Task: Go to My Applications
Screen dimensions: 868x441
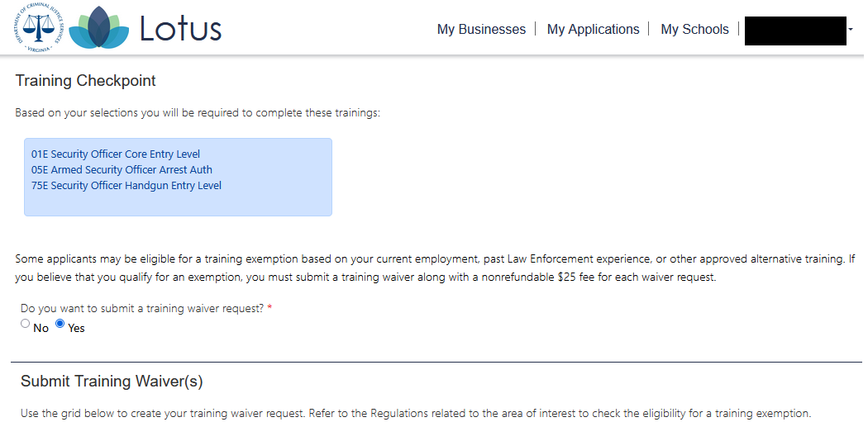Action: [593, 30]
